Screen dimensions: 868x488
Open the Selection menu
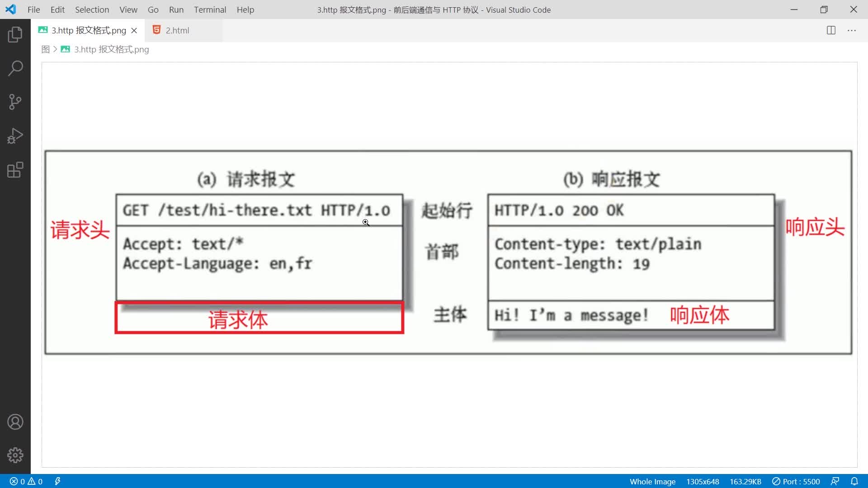coord(92,9)
